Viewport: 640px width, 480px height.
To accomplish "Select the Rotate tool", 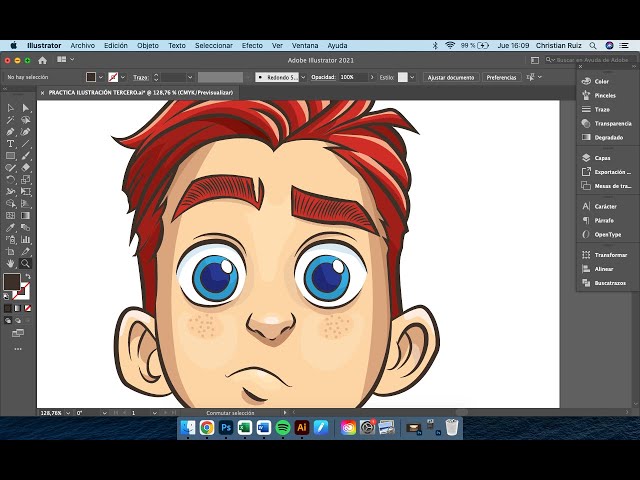I will [10, 180].
